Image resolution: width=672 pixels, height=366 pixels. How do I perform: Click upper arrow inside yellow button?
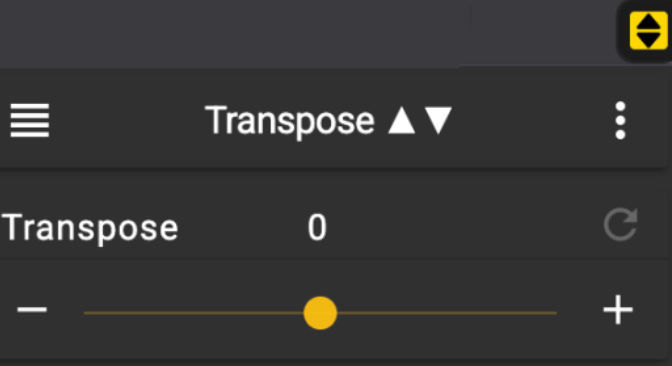point(648,22)
